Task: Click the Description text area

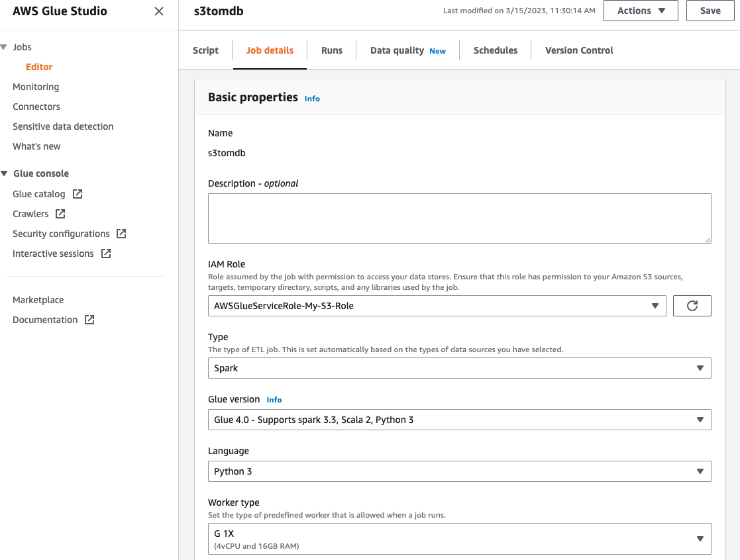Action: 459,218
